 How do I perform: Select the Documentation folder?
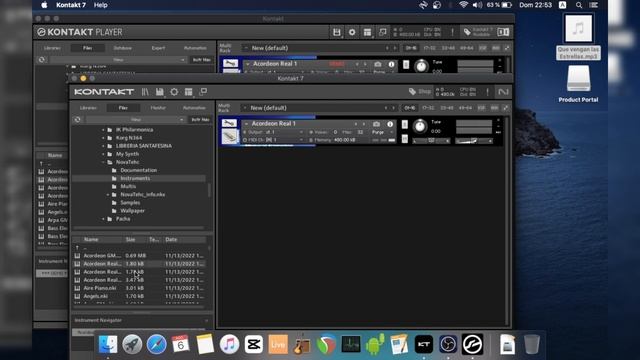(138, 170)
